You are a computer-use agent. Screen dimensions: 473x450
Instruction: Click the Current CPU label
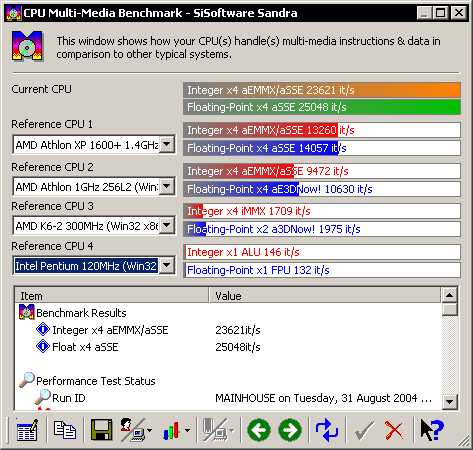tap(41, 89)
